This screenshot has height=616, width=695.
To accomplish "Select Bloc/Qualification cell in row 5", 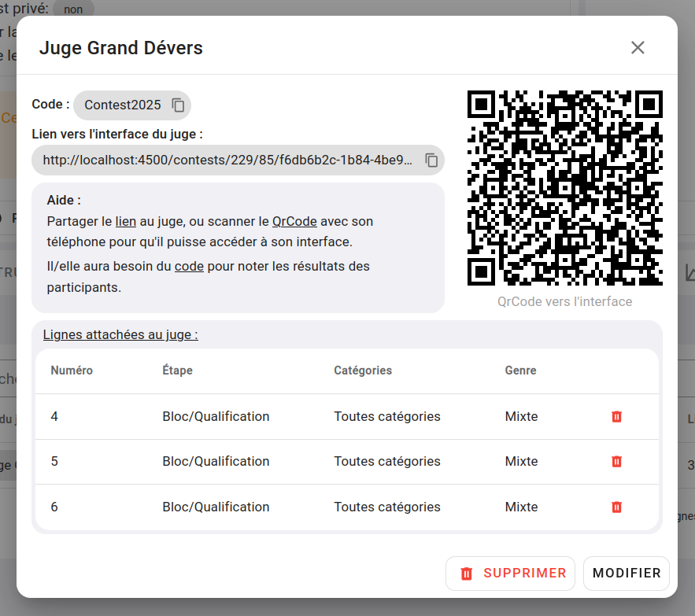I will coord(216,462).
